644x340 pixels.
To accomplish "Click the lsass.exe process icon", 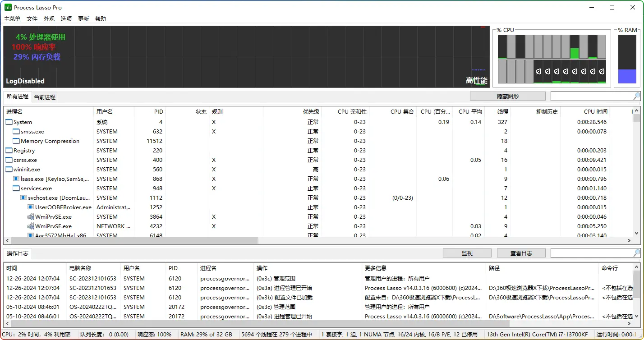I will [16, 179].
